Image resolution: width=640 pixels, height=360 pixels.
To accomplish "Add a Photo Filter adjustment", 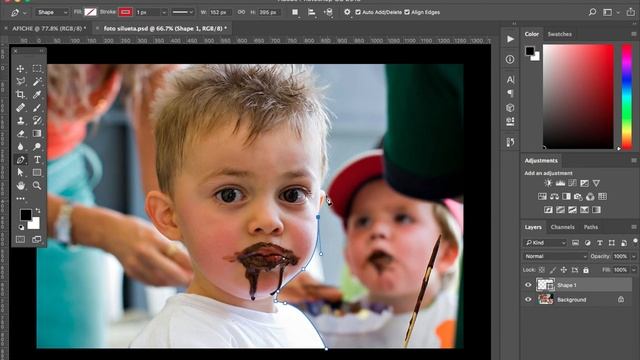I will [578, 197].
